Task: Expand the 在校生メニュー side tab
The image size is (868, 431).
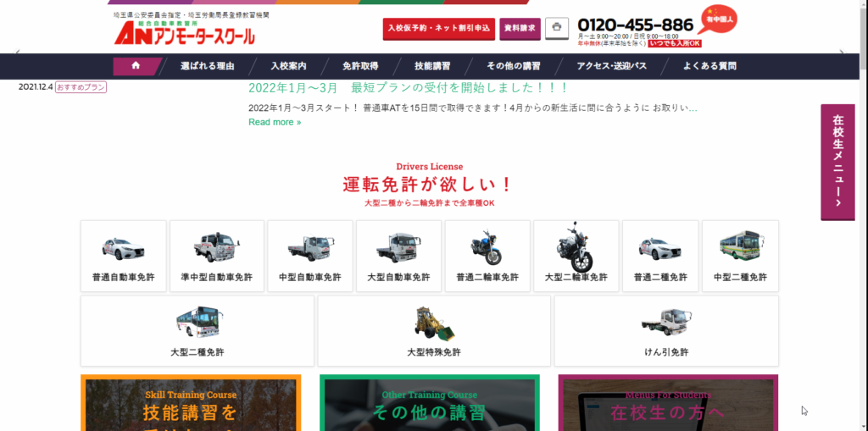Action: 837,162
